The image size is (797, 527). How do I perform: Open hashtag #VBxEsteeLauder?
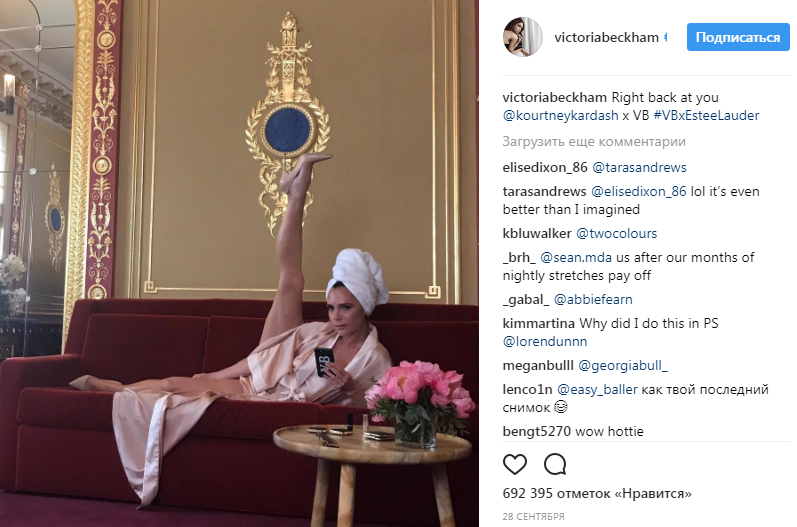(x=706, y=115)
